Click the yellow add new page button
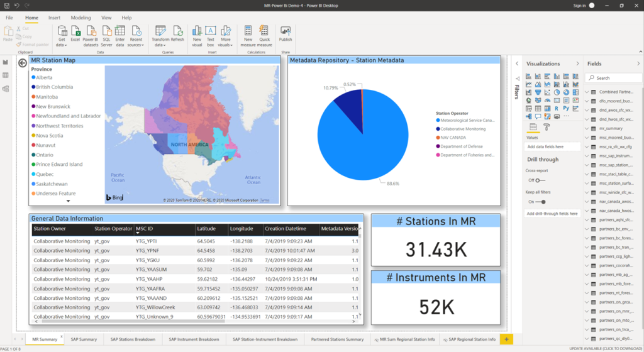Viewport: 644px width, 352px height. 507,339
